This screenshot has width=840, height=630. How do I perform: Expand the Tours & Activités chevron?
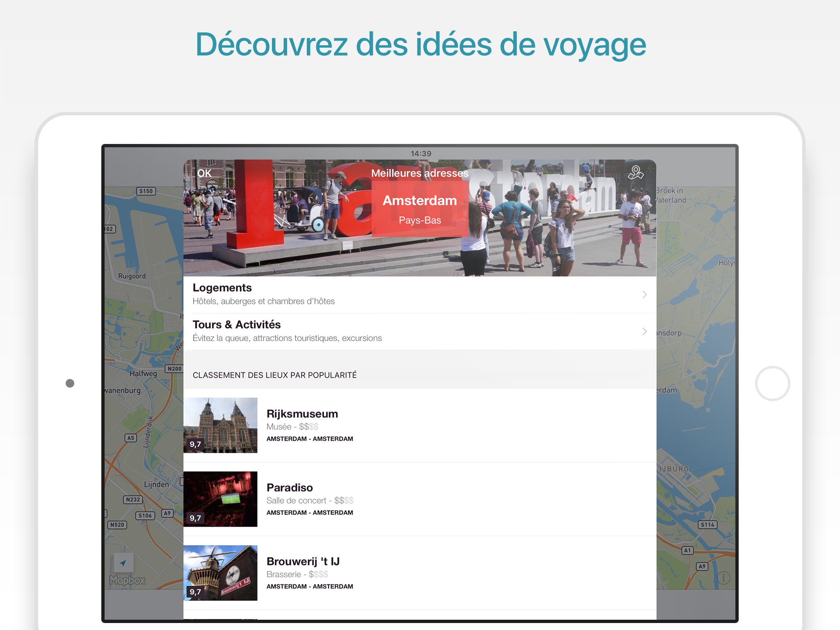(644, 331)
